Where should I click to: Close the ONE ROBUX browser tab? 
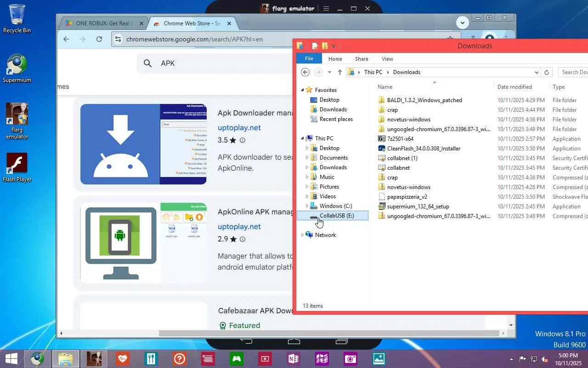[x=141, y=23]
